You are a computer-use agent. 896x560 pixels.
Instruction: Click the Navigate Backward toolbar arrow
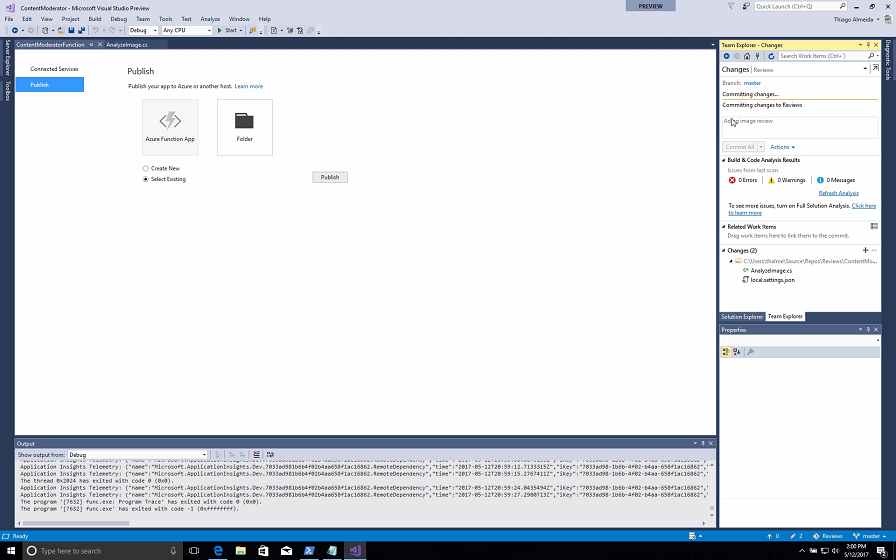point(15,30)
